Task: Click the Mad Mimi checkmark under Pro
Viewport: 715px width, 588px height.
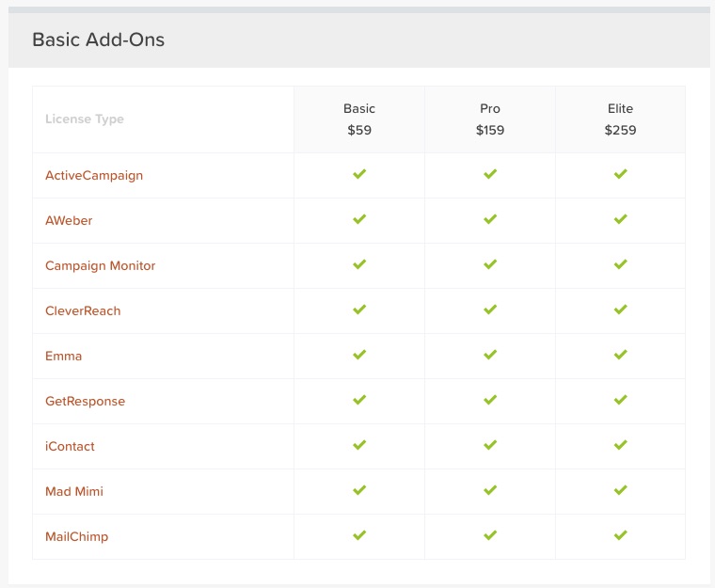Action: pos(490,490)
